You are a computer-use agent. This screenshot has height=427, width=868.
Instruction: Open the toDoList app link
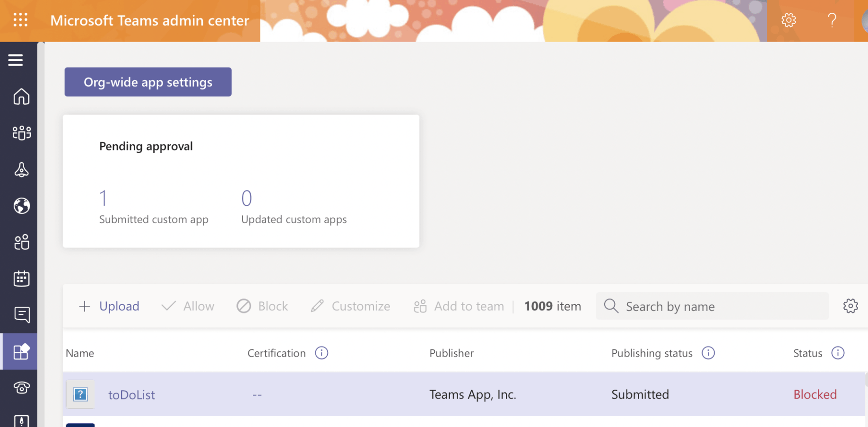[131, 395]
